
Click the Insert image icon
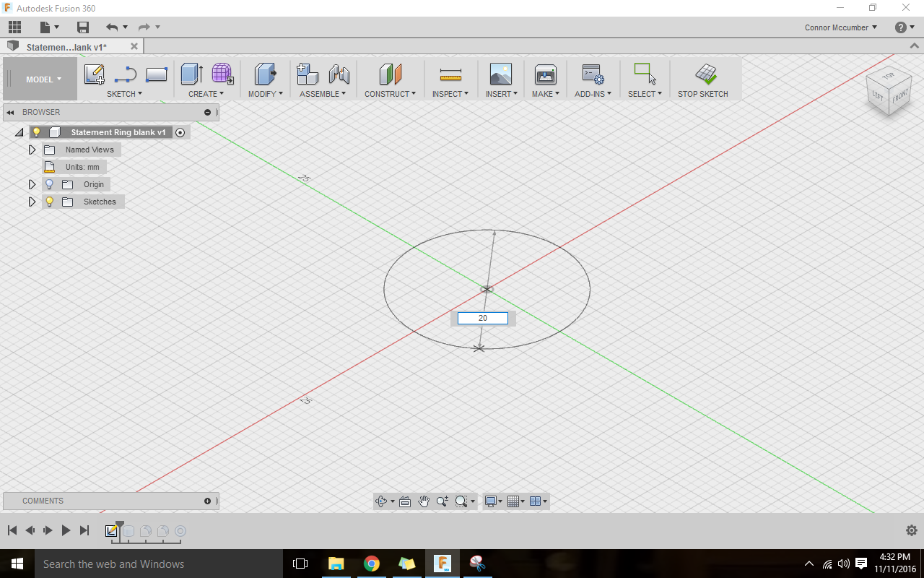click(x=500, y=74)
